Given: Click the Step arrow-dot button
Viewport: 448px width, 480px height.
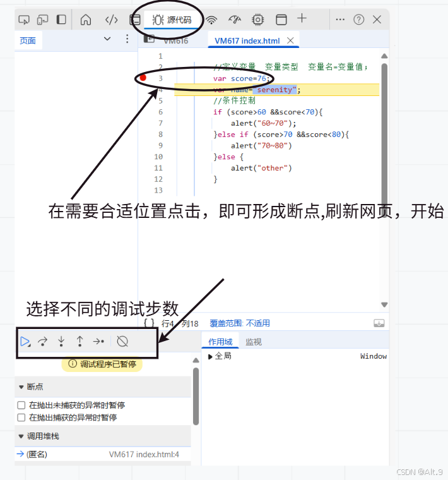Looking at the screenshot, I should click(98, 341).
